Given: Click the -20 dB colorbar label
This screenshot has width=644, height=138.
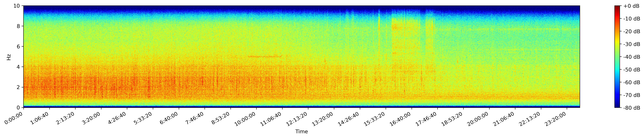Looking at the screenshot, I should pos(632,32).
